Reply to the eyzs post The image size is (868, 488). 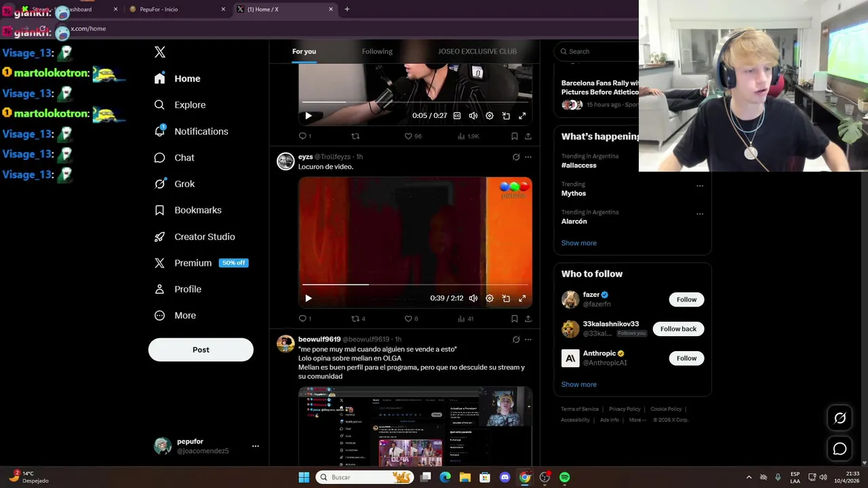[x=304, y=319]
